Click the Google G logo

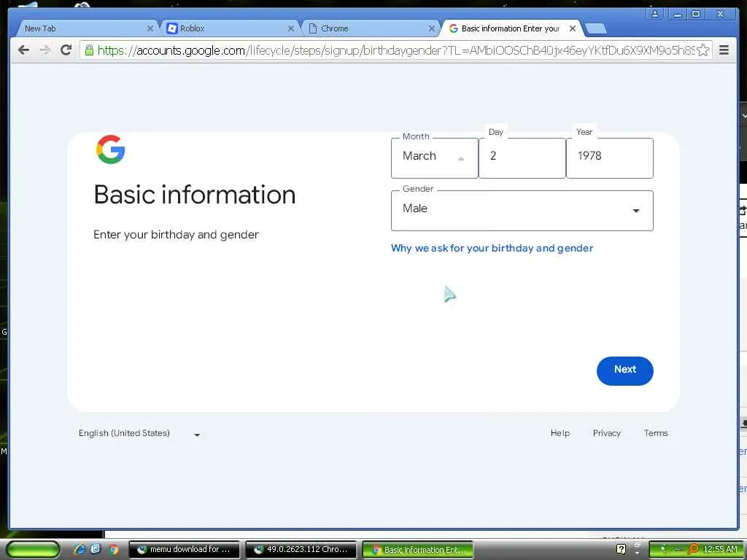click(111, 149)
